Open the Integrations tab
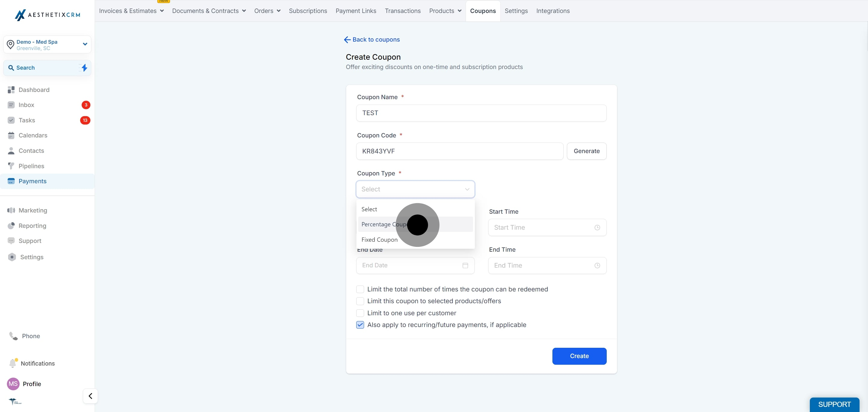 point(553,11)
